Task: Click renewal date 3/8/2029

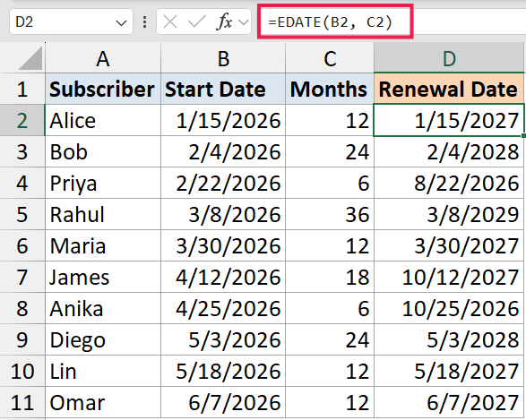Action: [449, 214]
